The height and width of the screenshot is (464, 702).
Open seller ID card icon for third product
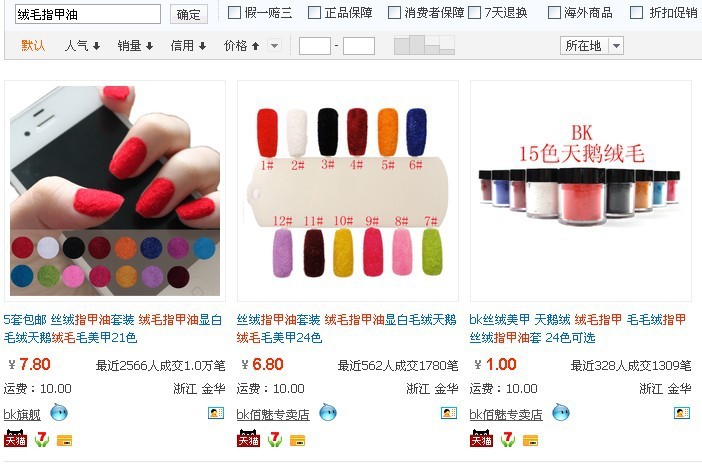(682, 412)
